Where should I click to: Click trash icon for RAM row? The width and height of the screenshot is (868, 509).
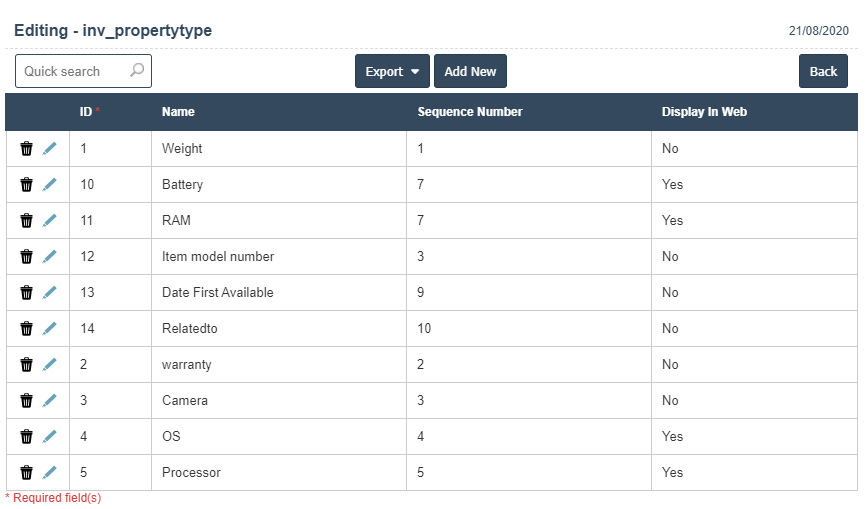[x=27, y=220]
